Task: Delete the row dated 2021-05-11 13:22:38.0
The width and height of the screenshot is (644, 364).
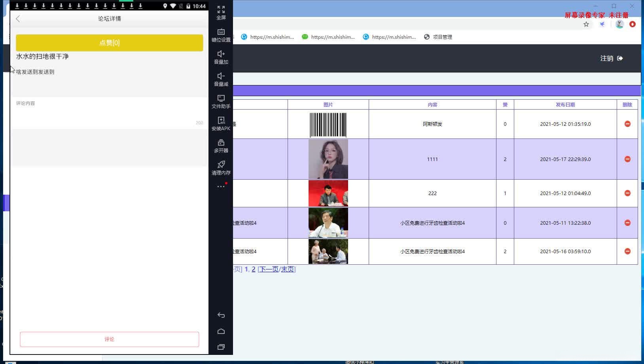Action: pos(627,223)
